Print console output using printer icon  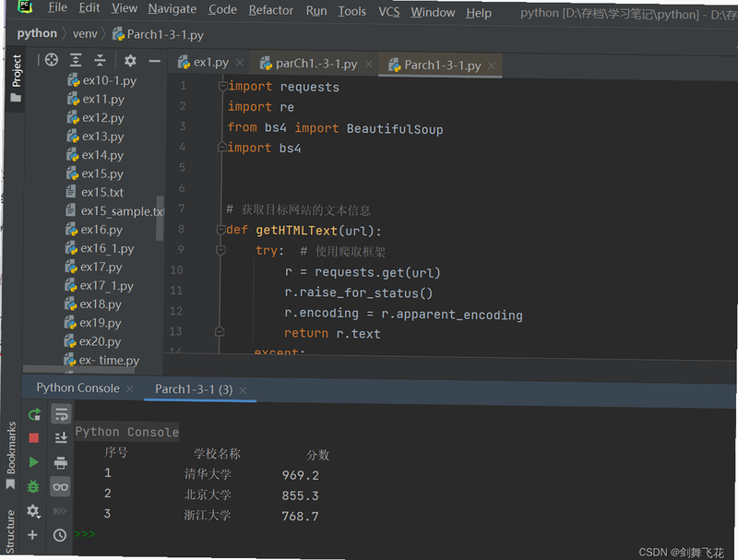tap(61, 462)
